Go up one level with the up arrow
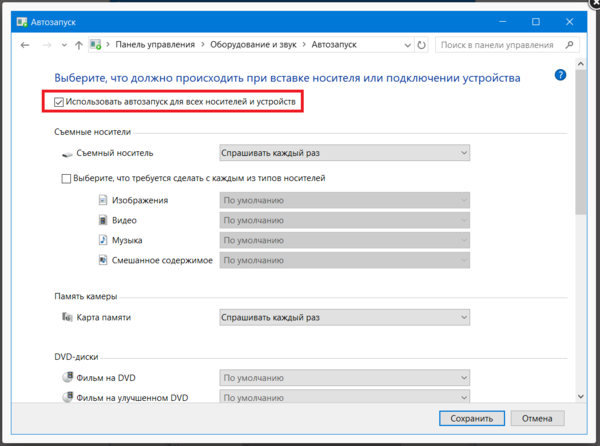 78,45
